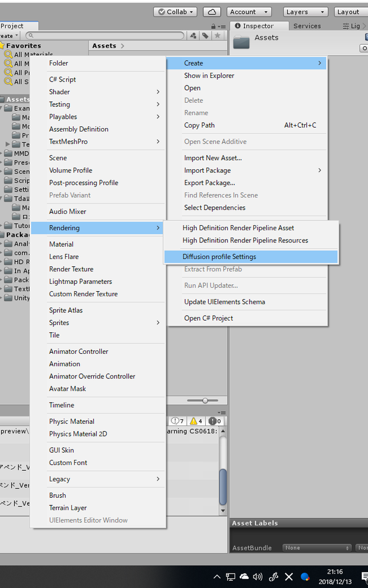Click the Windows network tray icon
368x588 pixels.
click(x=231, y=577)
